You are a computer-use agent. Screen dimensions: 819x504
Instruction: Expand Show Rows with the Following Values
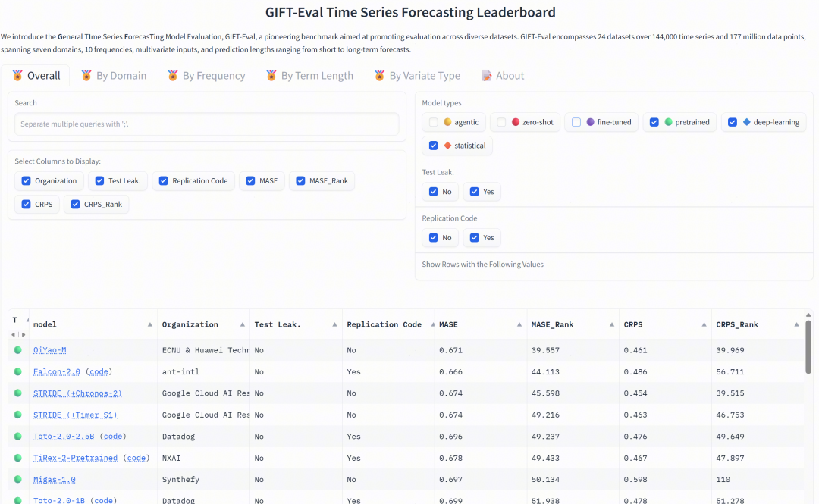(482, 265)
